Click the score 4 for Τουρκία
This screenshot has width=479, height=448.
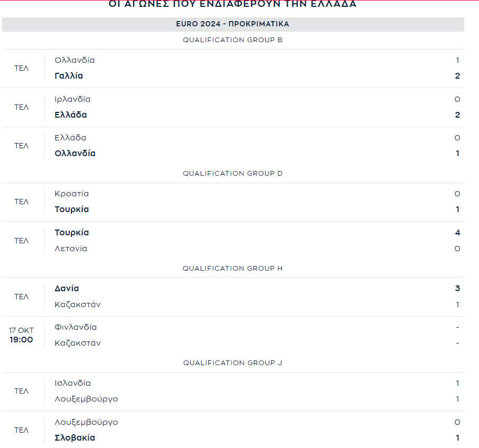click(x=457, y=233)
